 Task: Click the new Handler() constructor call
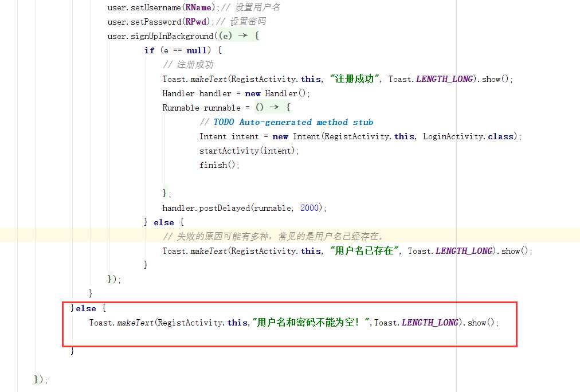pos(276,93)
